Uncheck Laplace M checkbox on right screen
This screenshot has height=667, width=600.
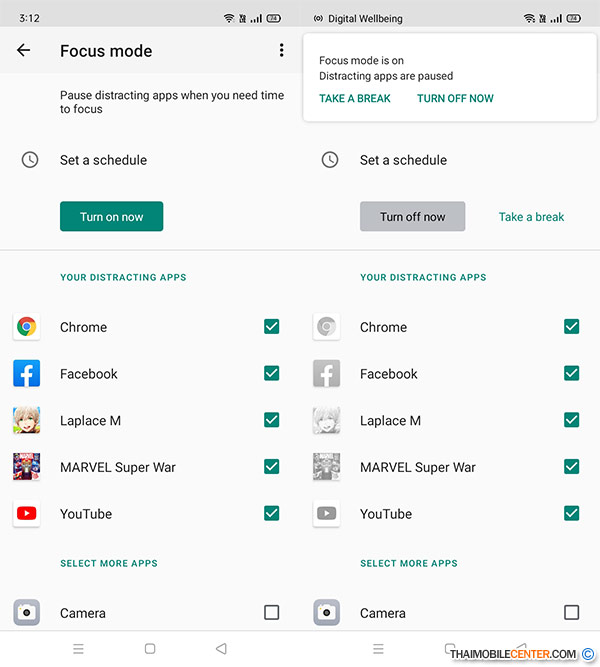coord(572,420)
